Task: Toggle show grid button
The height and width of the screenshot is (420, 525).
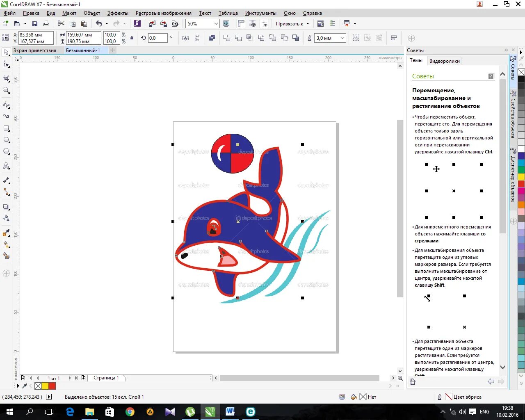Action: click(253, 24)
